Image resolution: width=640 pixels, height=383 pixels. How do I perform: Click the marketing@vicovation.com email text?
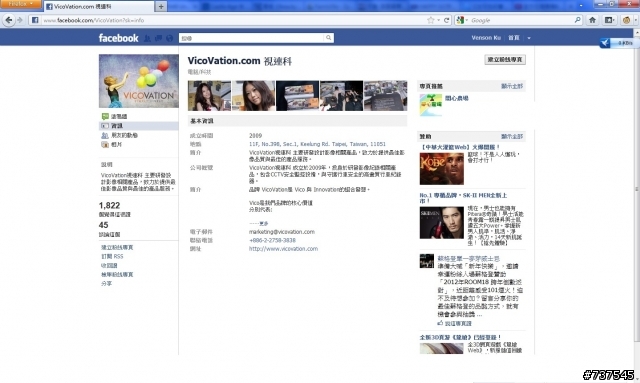[282, 232]
